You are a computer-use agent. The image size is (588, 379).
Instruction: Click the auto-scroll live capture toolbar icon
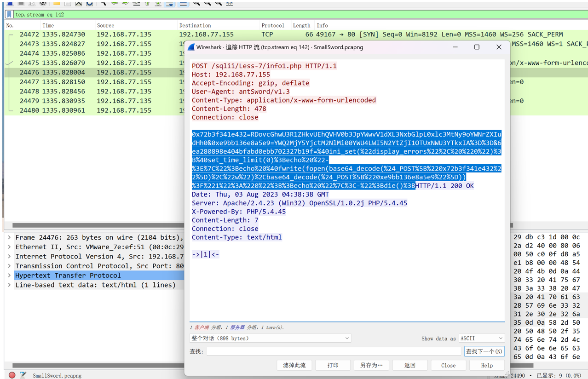(x=169, y=3)
